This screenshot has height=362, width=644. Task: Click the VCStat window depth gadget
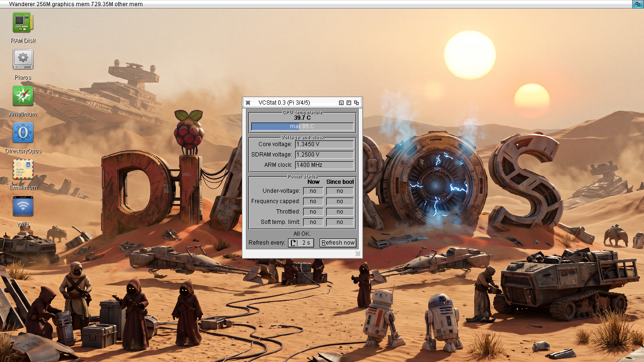coord(356,103)
